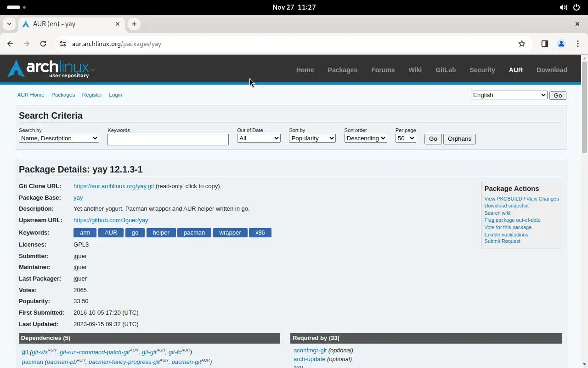Open the github.com/Jguer/yay upstream link

coord(111,220)
